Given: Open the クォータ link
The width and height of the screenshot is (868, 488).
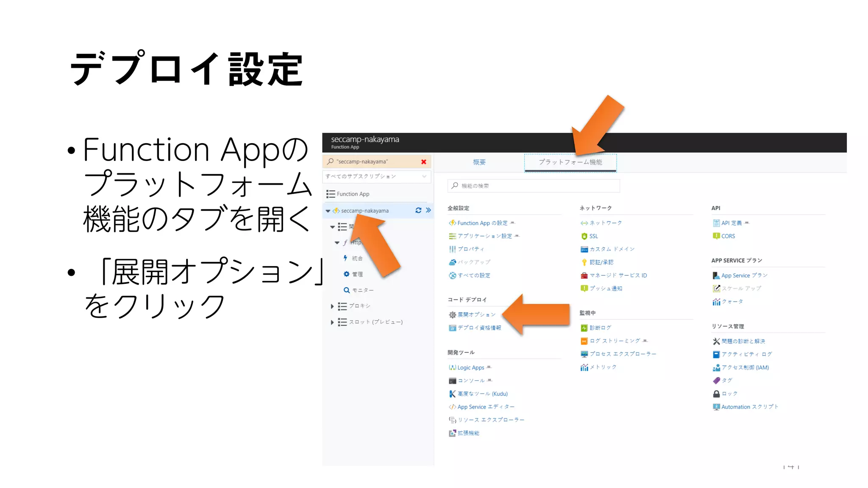Looking at the screenshot, I should (x=732, y=302).
